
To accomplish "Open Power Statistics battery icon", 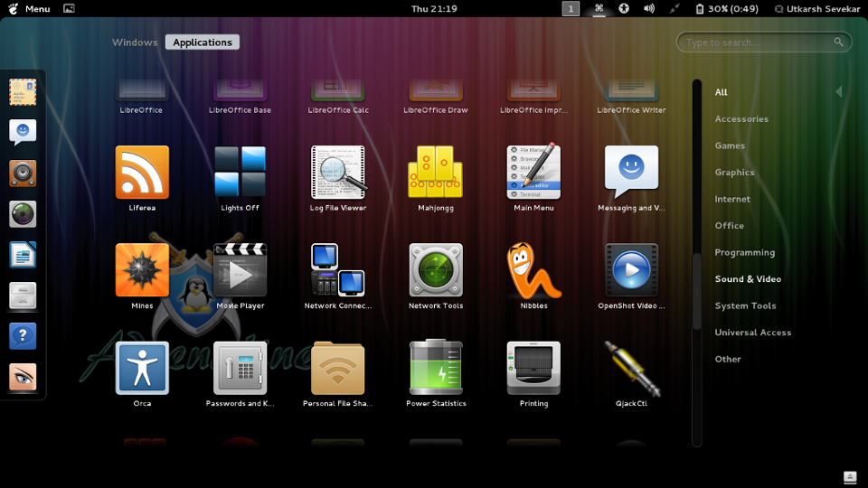I will click(436, 368).
